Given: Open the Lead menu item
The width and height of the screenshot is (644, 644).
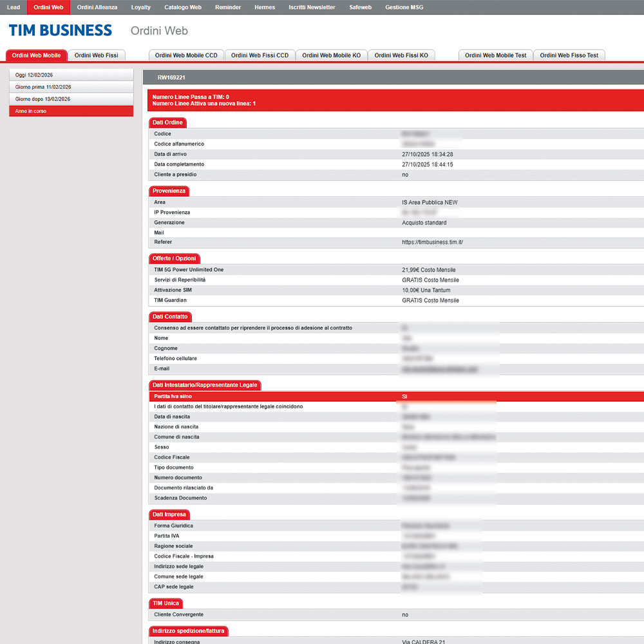Looking at the screenshot, I should (x=14, y=7).
